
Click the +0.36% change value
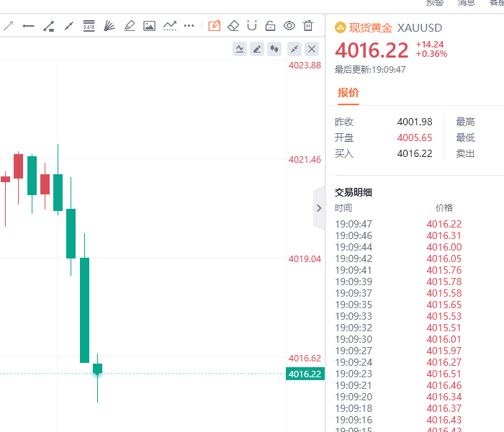[432, 54]
